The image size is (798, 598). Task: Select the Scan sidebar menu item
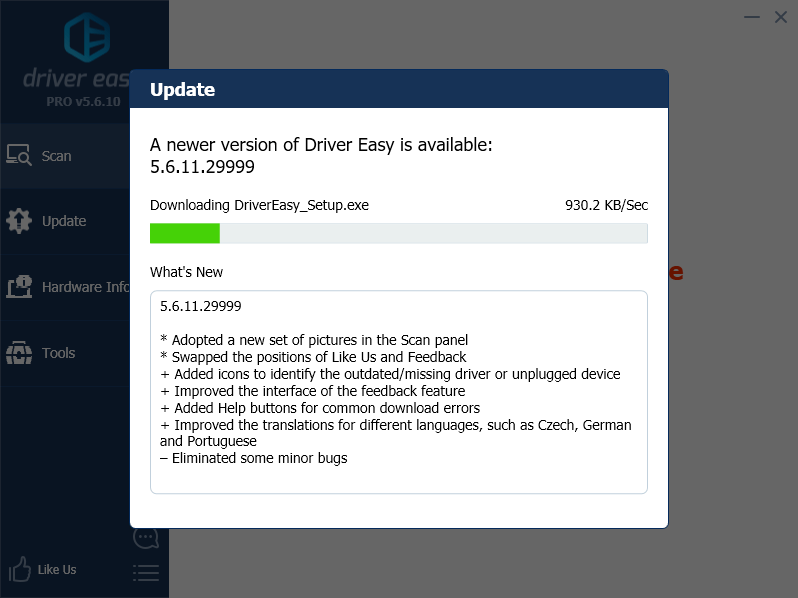point(65,156)
